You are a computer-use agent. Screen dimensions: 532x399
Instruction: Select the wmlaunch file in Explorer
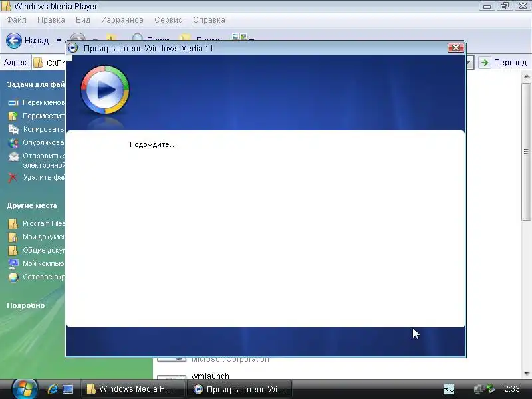point(210,376)
